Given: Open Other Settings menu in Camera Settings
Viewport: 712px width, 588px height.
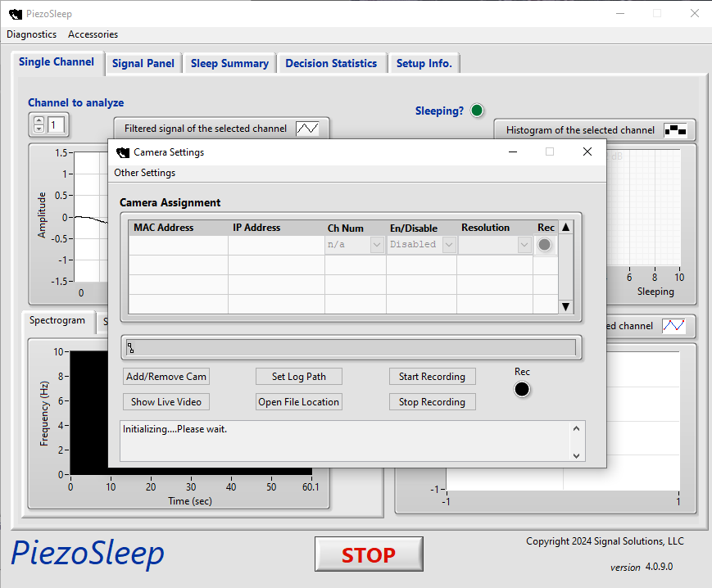Looking at the screenshot, I should coord(144,173).
